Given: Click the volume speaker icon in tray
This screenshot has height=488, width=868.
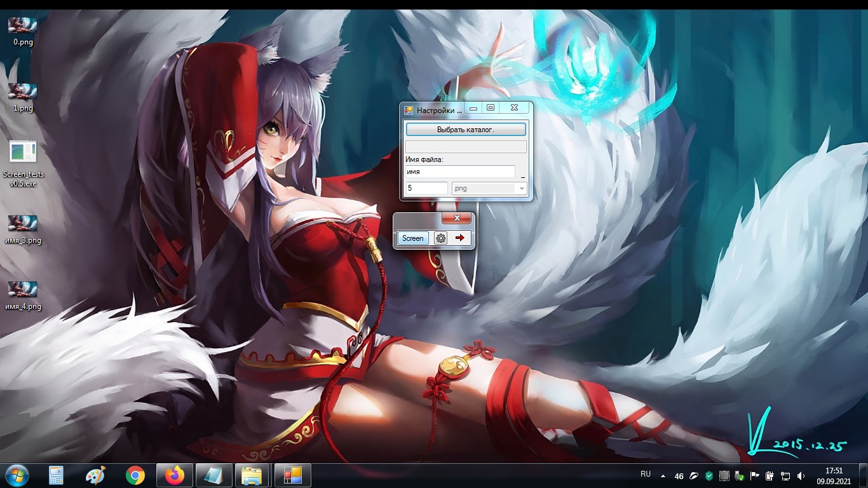Looking at the screenshot, I should pyautogui.click(x=801, y=476).
